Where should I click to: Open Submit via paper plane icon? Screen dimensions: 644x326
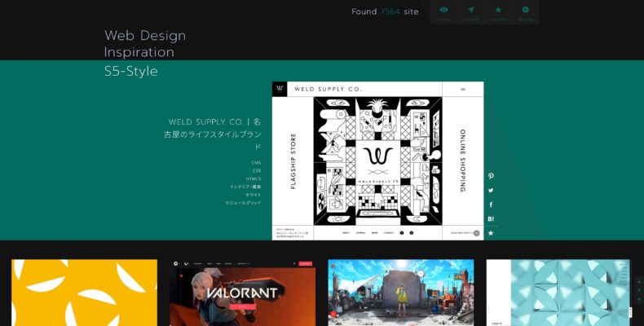click(x=470, y=12)
